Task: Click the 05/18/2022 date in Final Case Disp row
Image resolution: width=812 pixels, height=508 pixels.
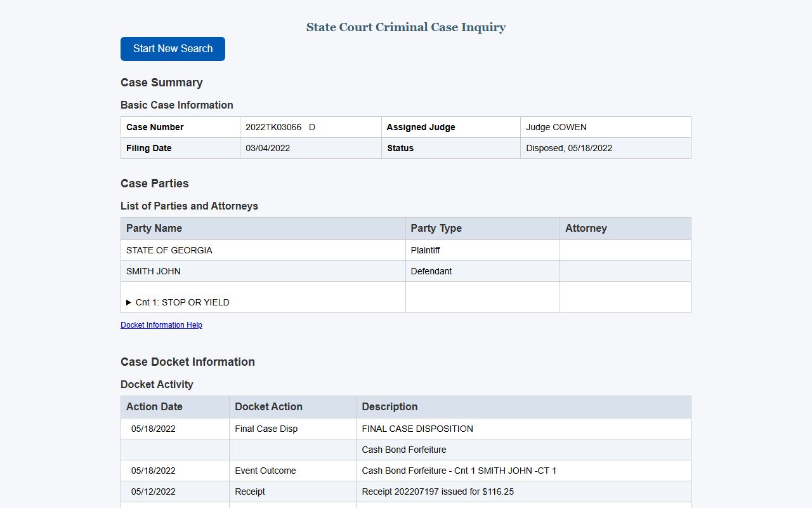Action: pos(154,429)
